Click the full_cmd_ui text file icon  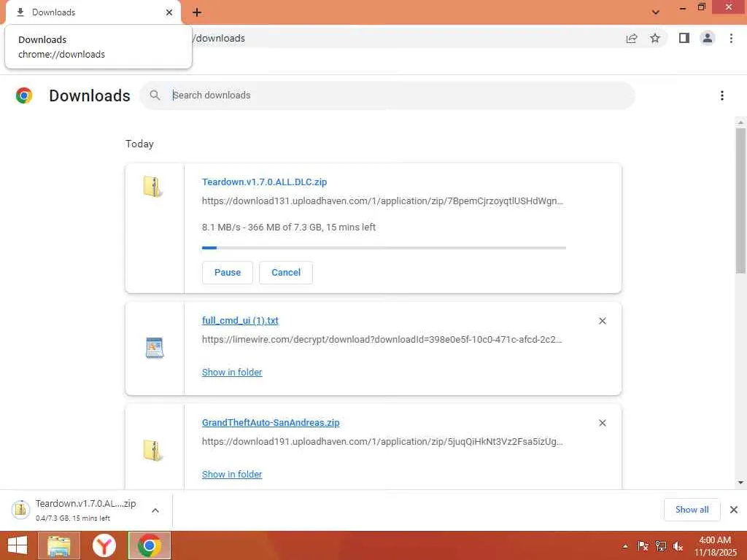[x=155, y=348]
